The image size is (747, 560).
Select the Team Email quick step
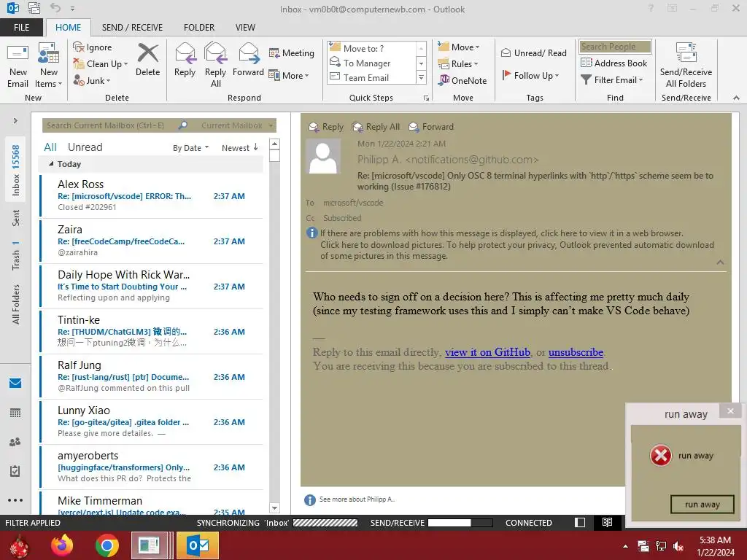click(371, 77)
